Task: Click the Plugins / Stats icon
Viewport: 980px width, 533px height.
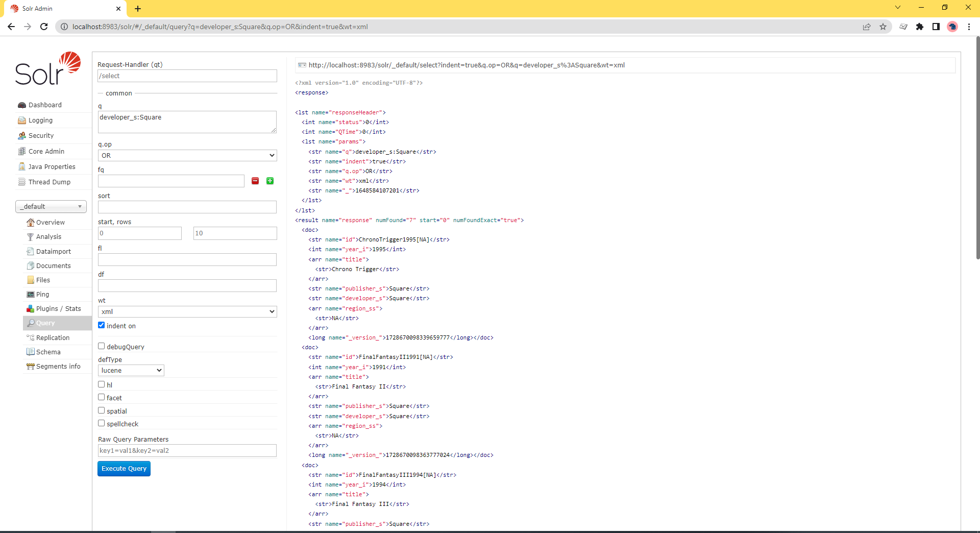Action: [x=31, y=309]
